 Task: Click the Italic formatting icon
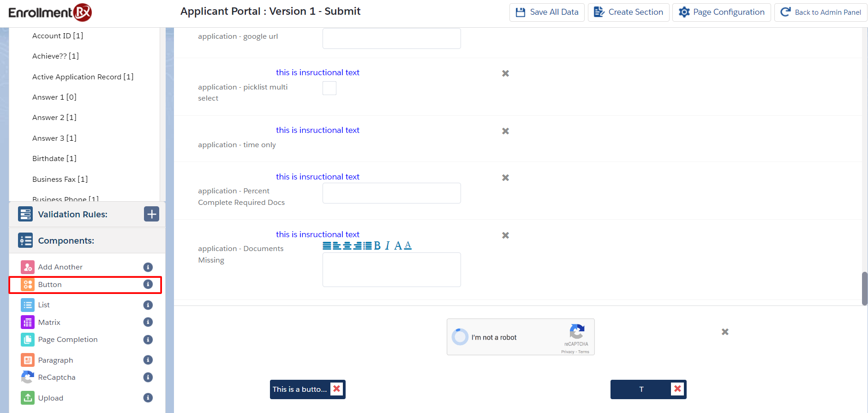(x=387, y=246)
